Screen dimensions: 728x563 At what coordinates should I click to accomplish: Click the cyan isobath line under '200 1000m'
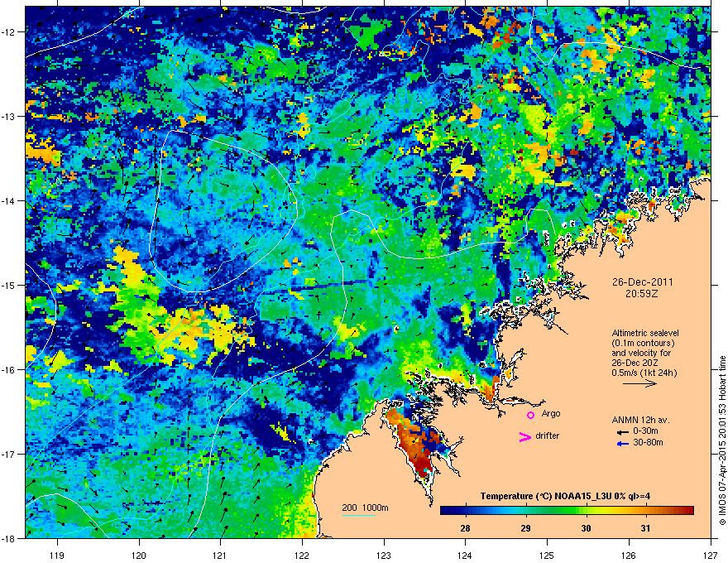point(358,515)
